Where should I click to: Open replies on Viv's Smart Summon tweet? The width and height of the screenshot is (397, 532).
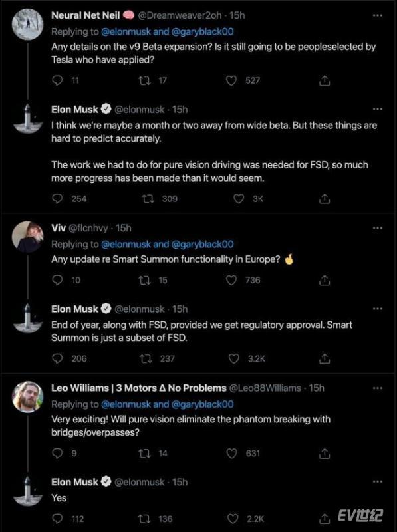click(57, 280)
